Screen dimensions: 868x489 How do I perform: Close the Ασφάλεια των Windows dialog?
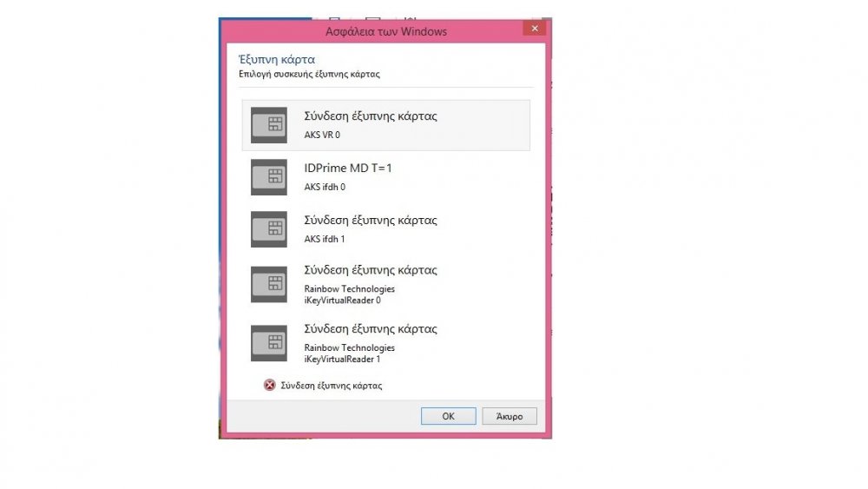(x=534, y=30)
